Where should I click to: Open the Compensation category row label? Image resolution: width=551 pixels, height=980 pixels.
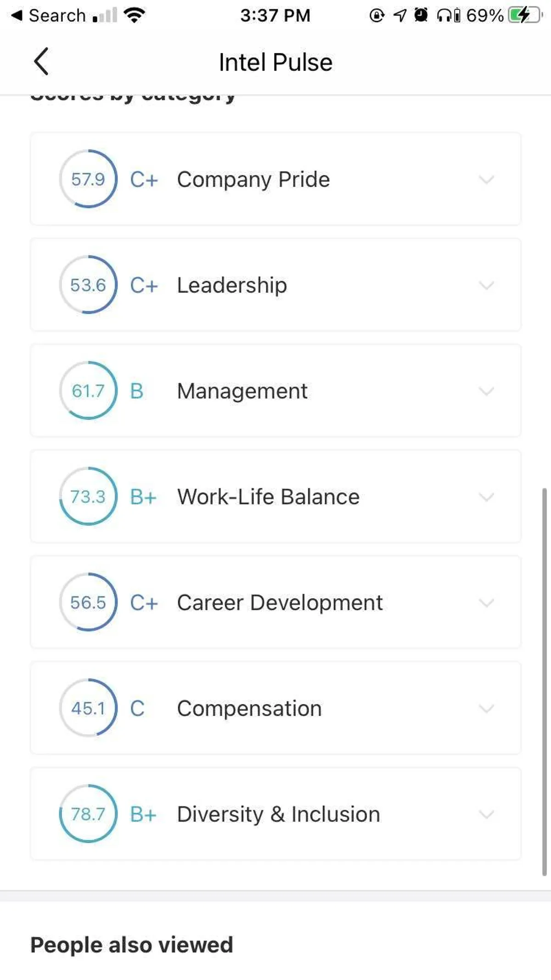point(249,708)
